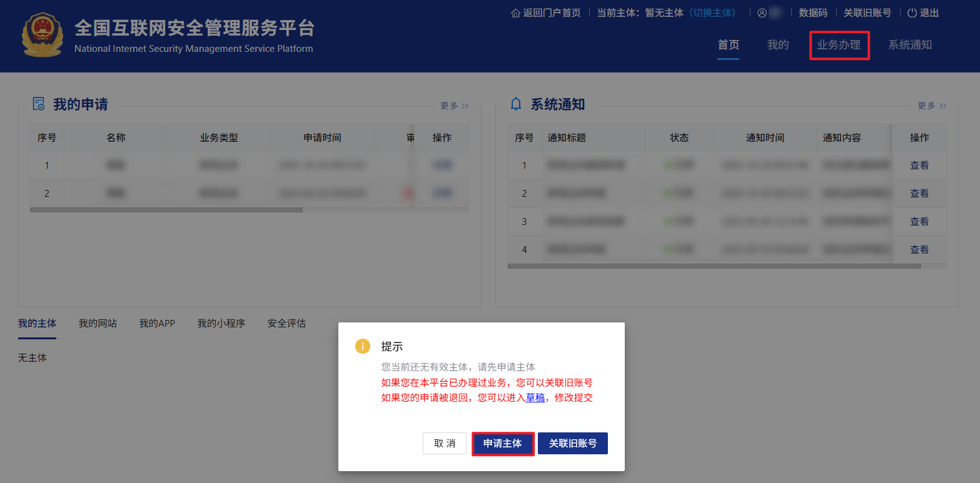Open the 业务办理 navigation item
Image resolution: width=980 pixels, height=483 pixels.
click(x=839, y=45)
